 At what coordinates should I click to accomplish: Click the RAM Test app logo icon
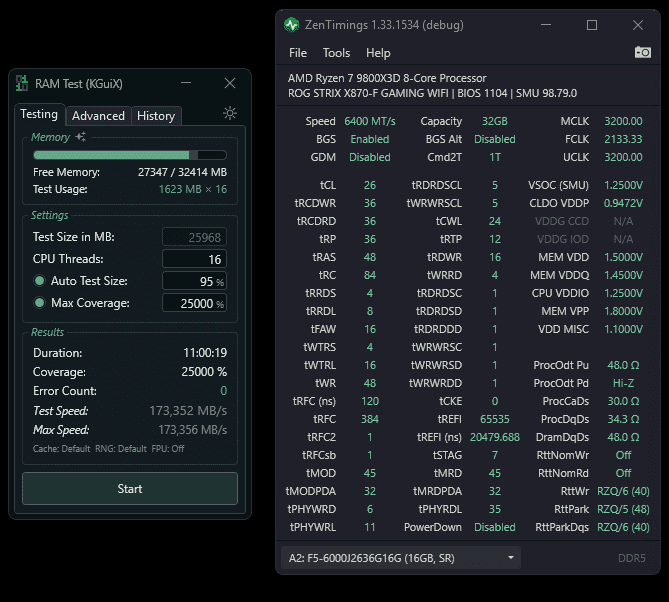pyautogui.click(x=22, y=83)
